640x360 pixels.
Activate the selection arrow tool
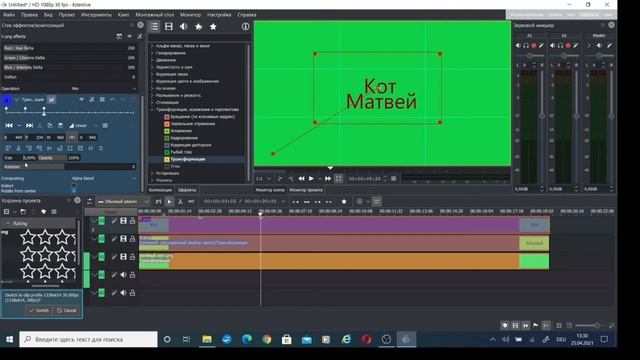[x=169, y=202]
